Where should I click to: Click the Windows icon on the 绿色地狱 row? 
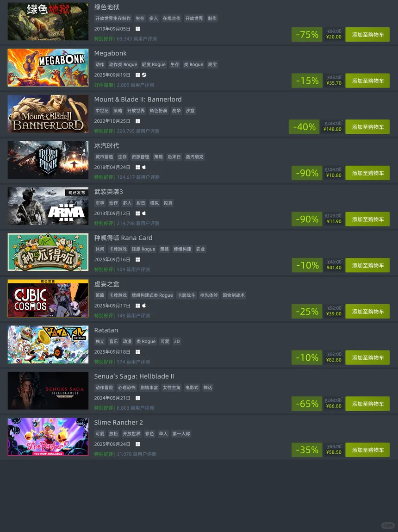click(137, 29)
